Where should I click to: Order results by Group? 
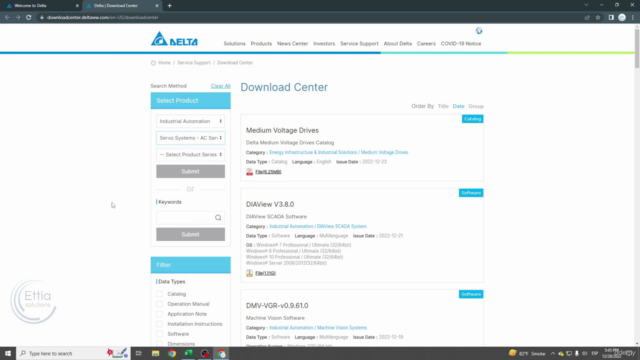[x=476, y=106]
